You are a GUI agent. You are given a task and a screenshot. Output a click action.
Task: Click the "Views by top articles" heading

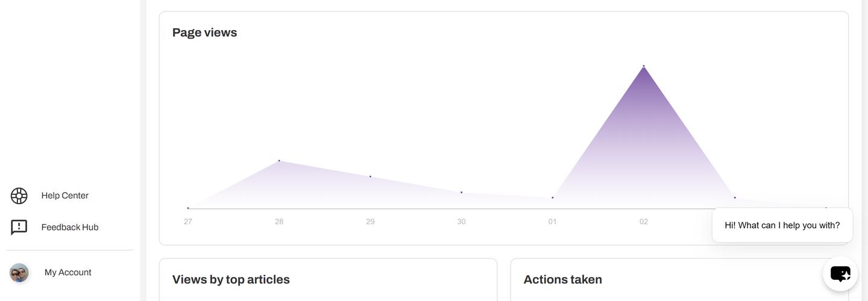(231, 279)
